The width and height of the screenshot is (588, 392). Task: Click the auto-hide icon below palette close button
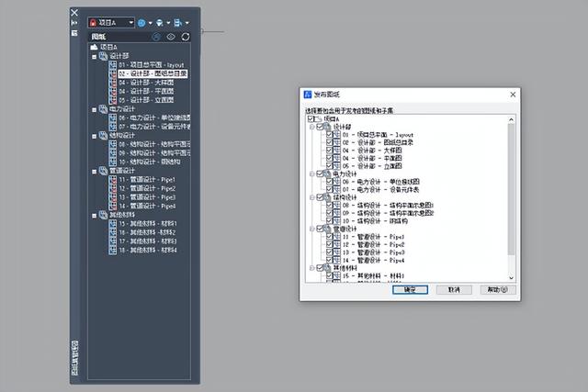[x=74, y=22]
